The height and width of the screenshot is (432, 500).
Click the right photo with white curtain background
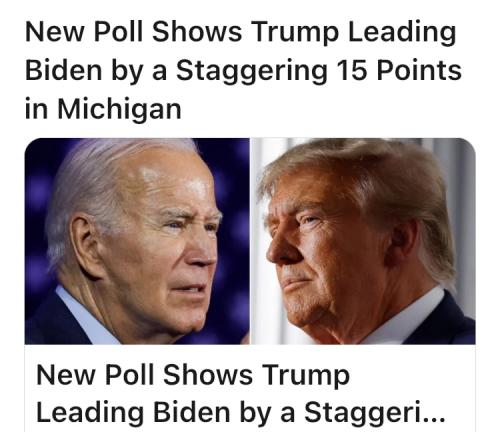click(363, 241)
